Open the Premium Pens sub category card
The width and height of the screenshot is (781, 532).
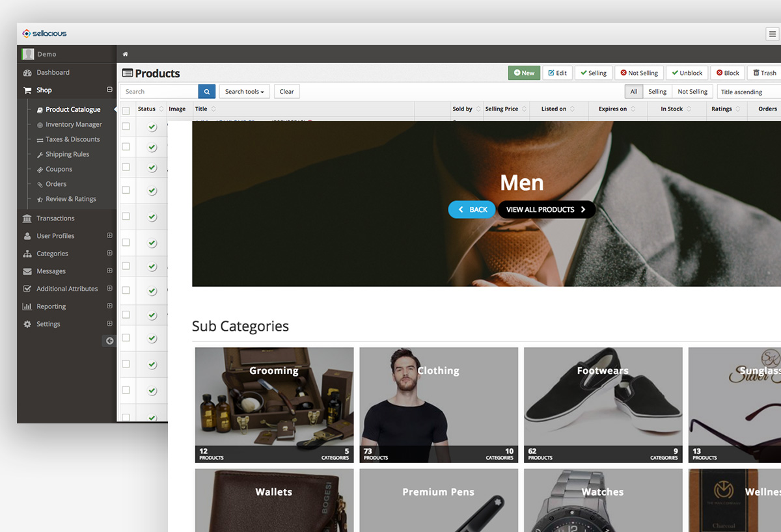tap(439, 501)
